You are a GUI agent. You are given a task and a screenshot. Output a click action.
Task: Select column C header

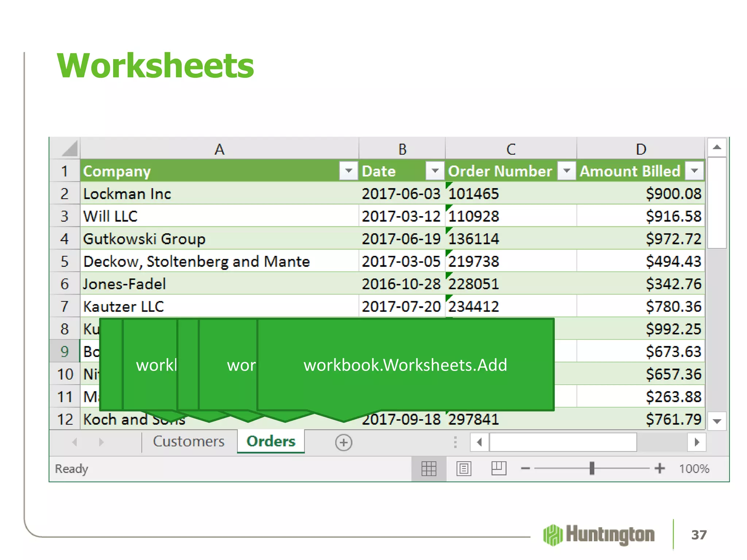coord(511,149)
